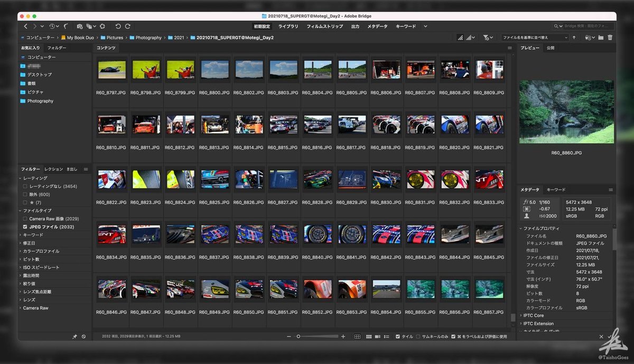The image size is (634, 364).
Task: Open thumbnail quality options dropdown
Action: (x=470, y=38)
